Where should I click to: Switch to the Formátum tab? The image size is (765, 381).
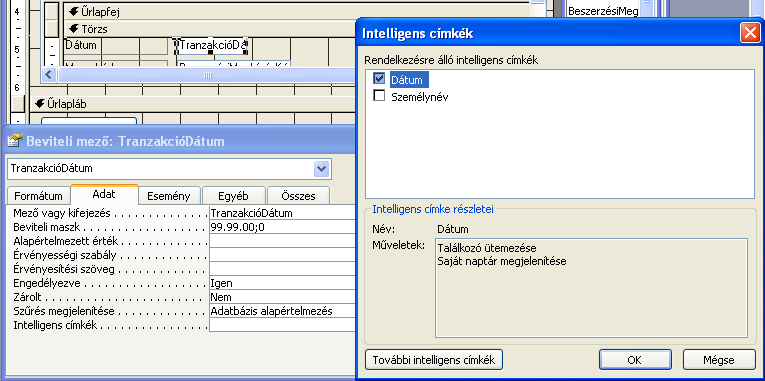point(39,196)
